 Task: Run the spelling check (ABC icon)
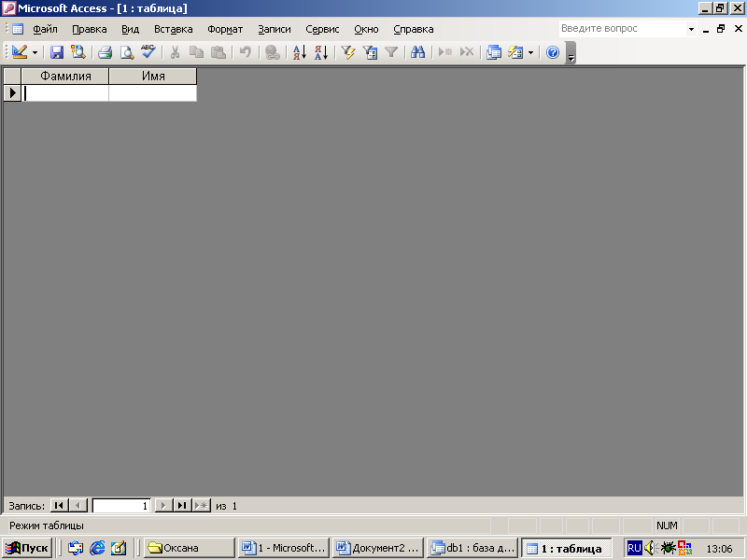pyautogui.click(x=148, y=52)
